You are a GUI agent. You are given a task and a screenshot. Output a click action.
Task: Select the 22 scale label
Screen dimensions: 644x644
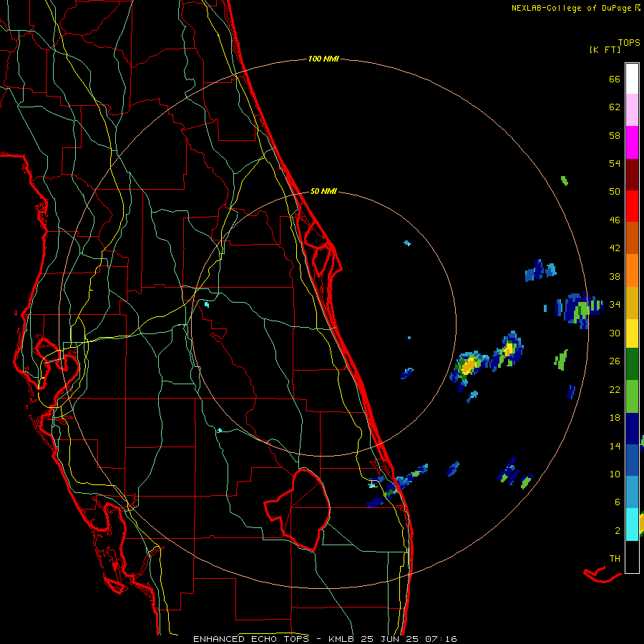[x=615, y=389]
